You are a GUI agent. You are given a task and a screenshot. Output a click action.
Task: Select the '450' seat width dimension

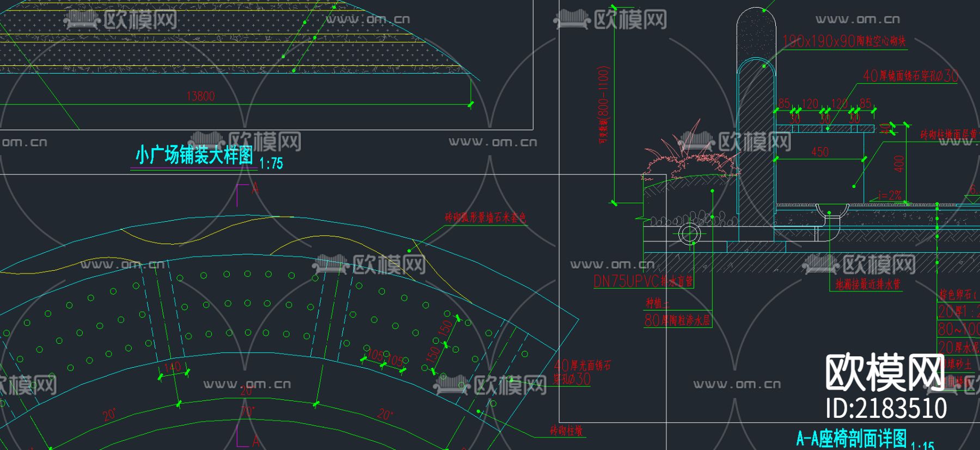820,152
